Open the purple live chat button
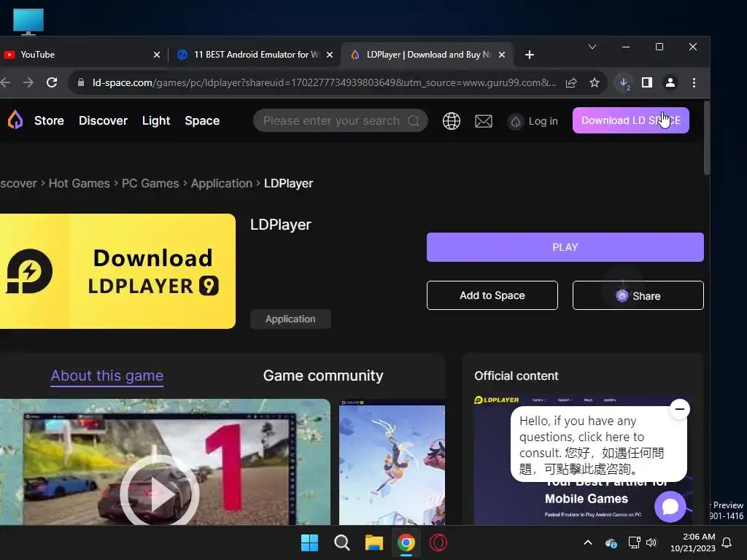The height and width of the screenshot is (560, 747). pos(670,507)
